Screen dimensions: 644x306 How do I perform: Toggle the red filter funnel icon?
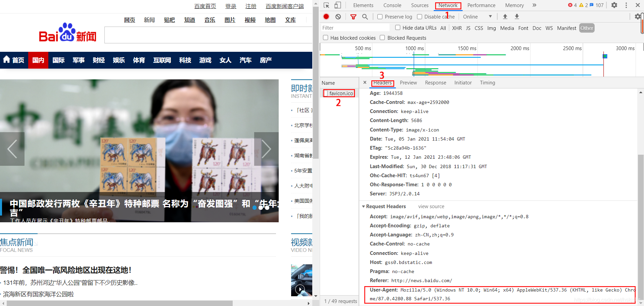(353, 16)
